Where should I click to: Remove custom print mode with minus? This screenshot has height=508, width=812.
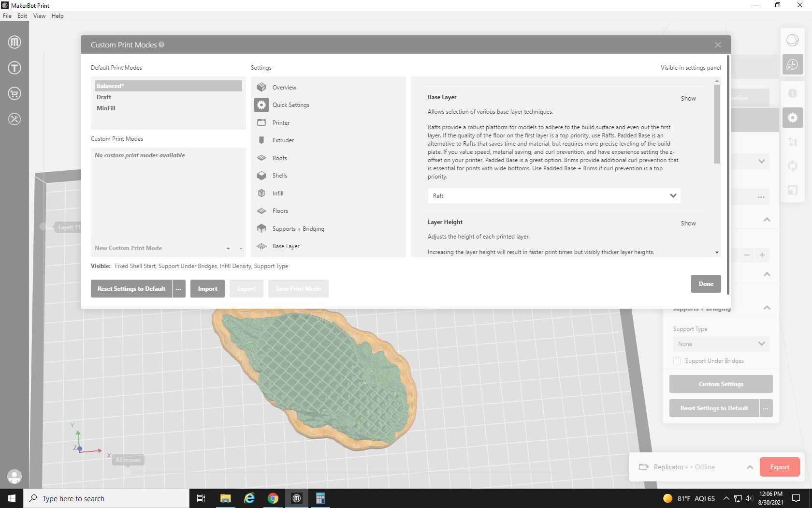click(241, 248)
